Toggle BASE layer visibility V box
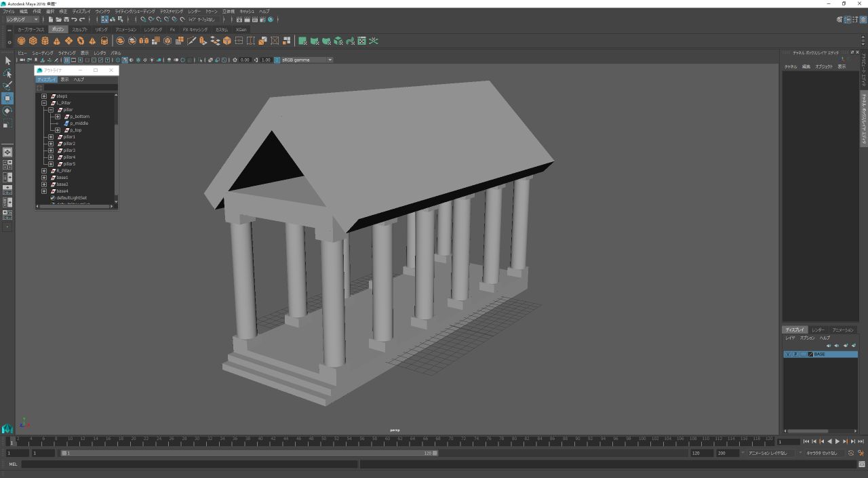Image resolution: width=868 pixels, height=478 pixels. (787, 354)
